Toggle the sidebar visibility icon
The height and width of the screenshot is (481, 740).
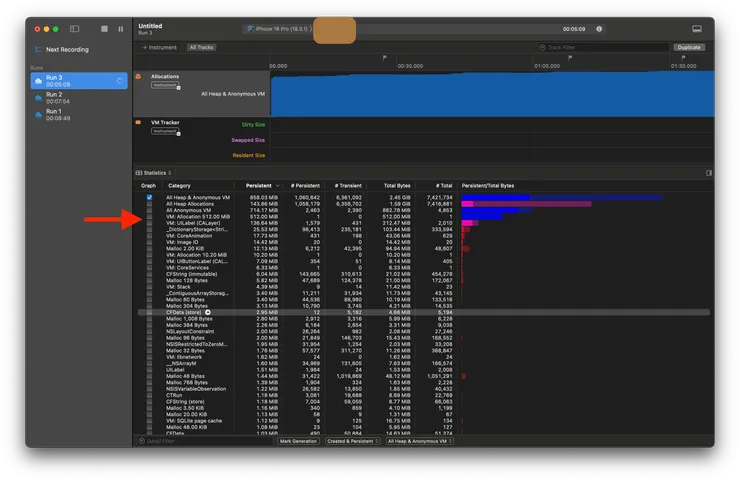click(74, 29)
